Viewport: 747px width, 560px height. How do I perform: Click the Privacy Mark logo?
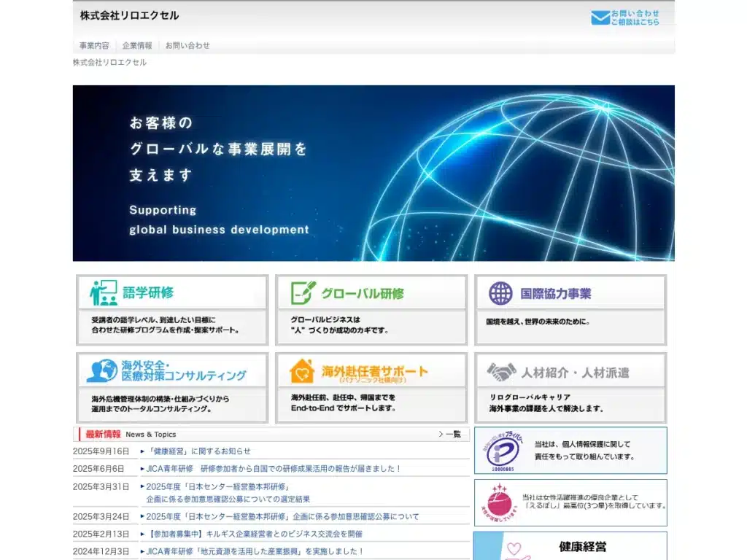coord(503,451)
